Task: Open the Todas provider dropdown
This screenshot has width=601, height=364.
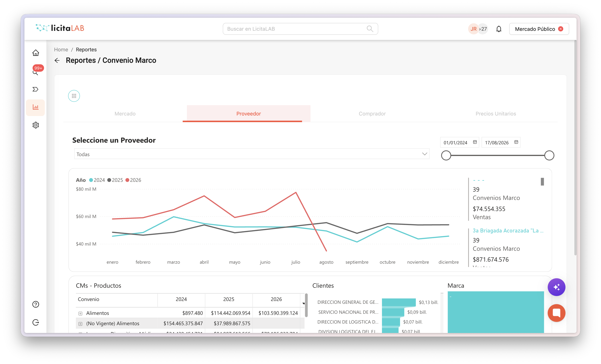Action: 252,154
